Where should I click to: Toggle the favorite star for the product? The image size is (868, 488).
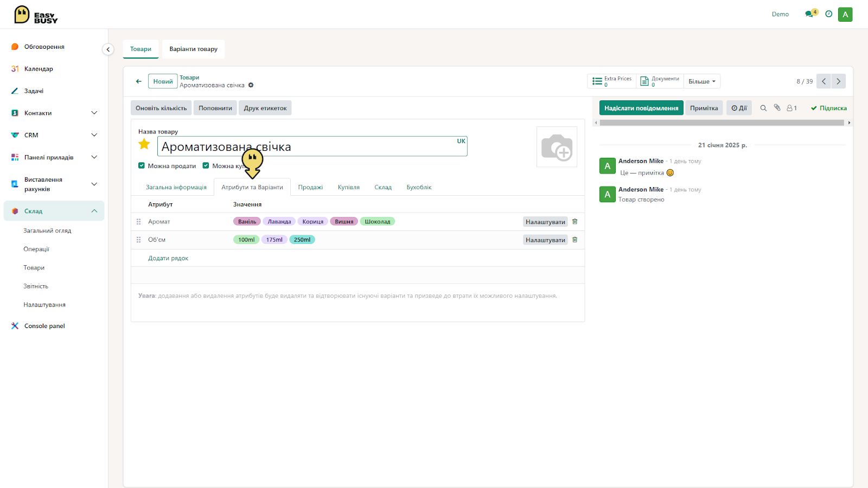[x=144, y=144]
